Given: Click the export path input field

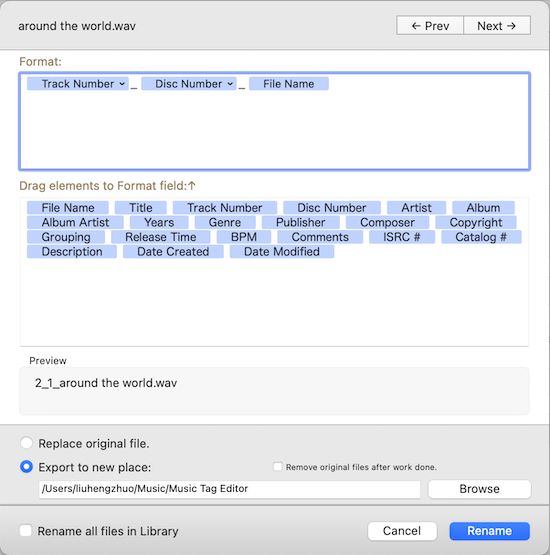Looking at the screenshot, I should click(x=229, y=489).
